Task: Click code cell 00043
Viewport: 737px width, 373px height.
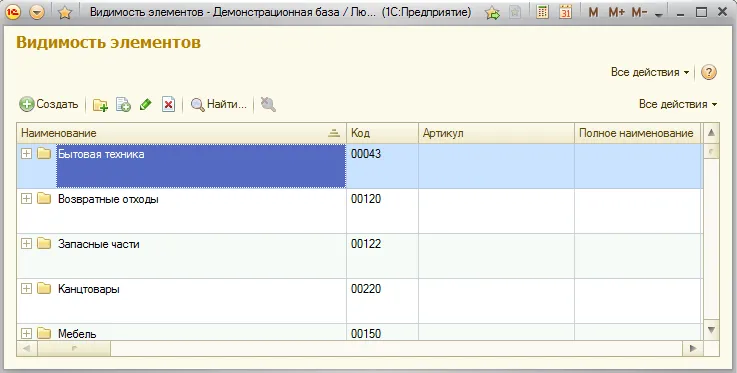Action: coord(382,166)
